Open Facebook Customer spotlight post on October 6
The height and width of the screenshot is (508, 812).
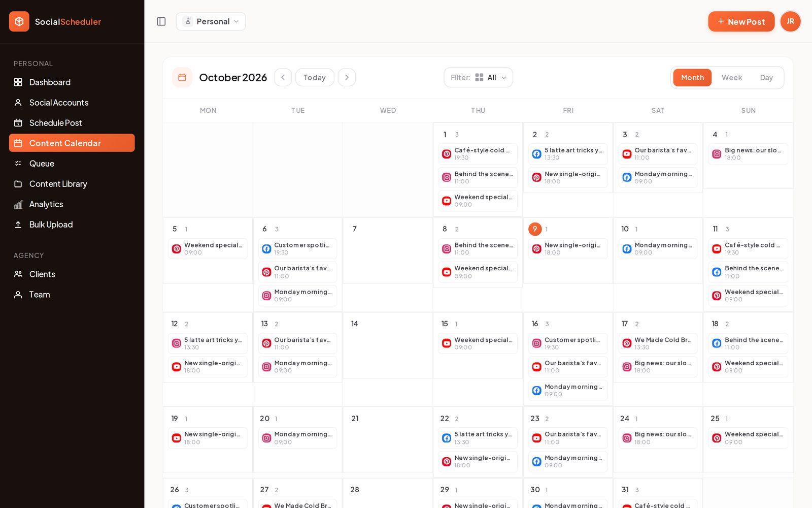[297, 249]
